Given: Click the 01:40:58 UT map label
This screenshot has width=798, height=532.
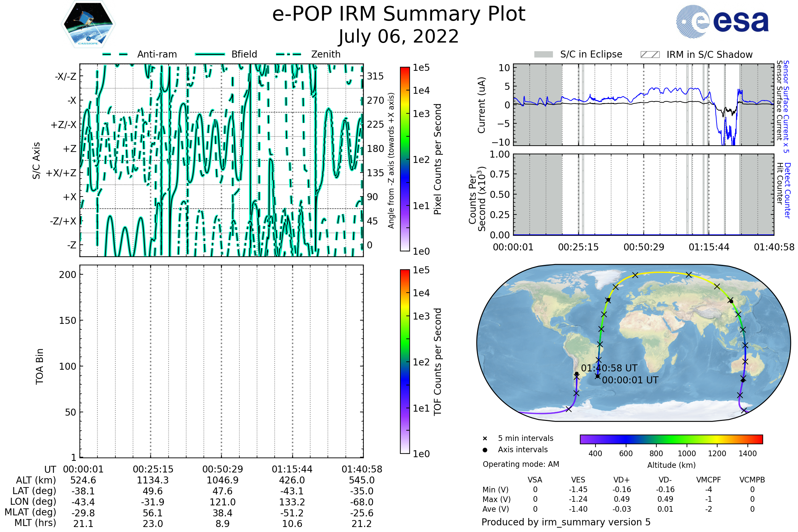Looking at the screenshot, I should pos(609,368).
